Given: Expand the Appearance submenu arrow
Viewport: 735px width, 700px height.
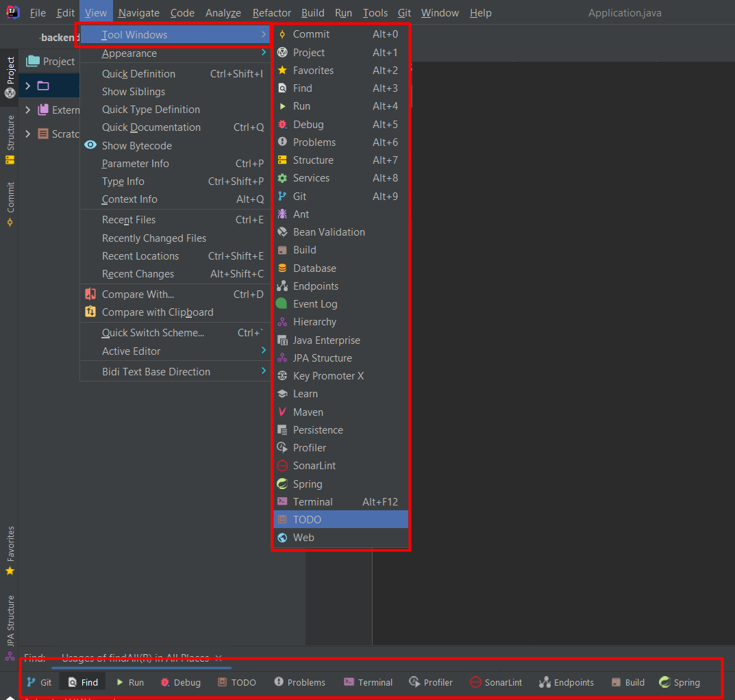Looking at the screenshot, I should [x=264, y=53].
